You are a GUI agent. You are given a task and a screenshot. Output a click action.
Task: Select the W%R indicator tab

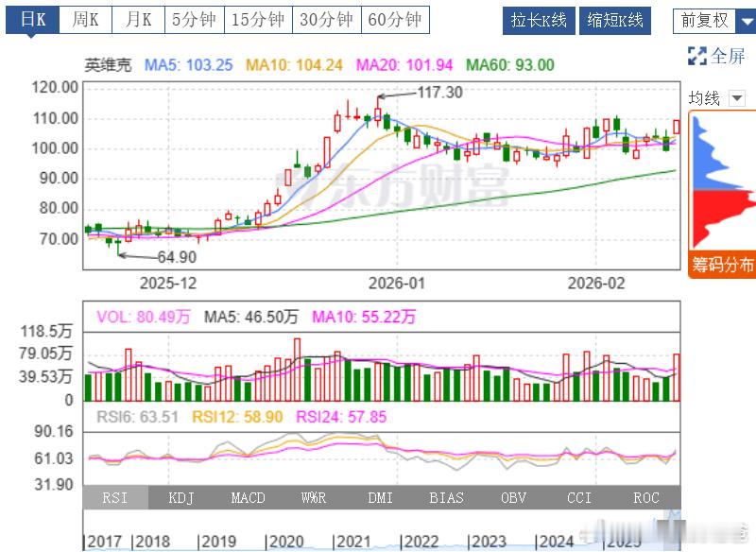(314, 497)
